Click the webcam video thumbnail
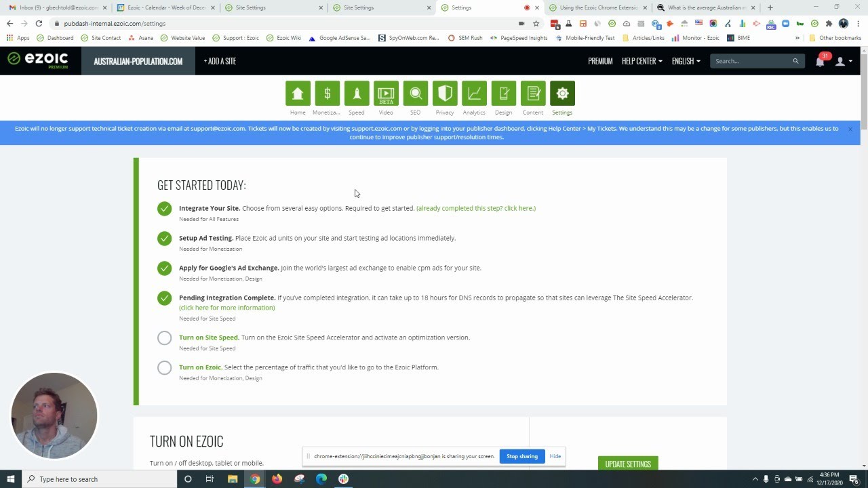 click(x=54, y=415)
